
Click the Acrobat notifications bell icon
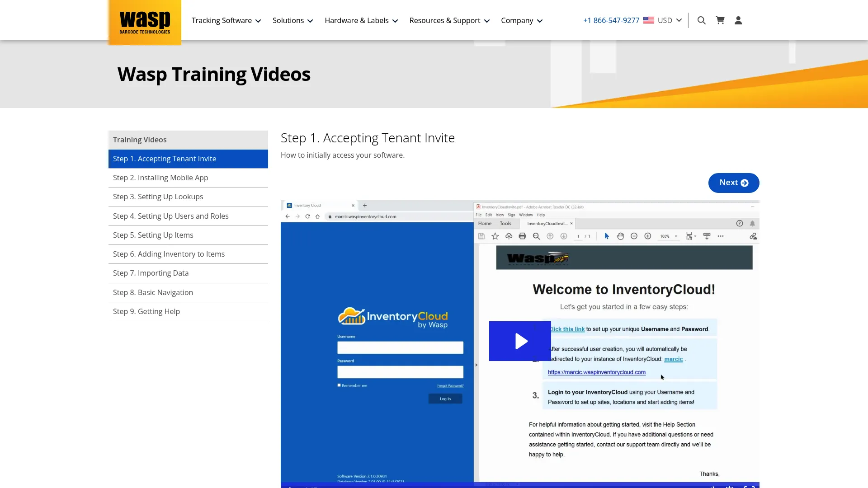coord(752,223)
